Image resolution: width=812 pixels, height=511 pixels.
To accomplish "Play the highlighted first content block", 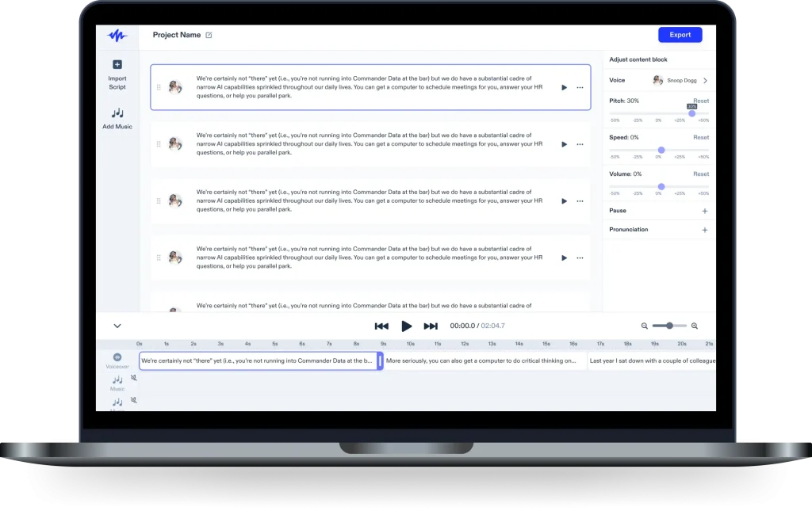I will click(x=564, y=87).
